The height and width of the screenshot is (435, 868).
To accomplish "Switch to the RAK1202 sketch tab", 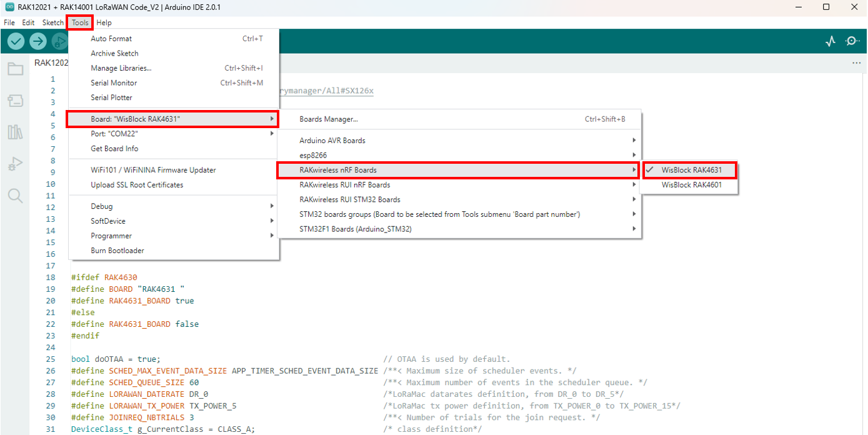I will tap(51, 63).
